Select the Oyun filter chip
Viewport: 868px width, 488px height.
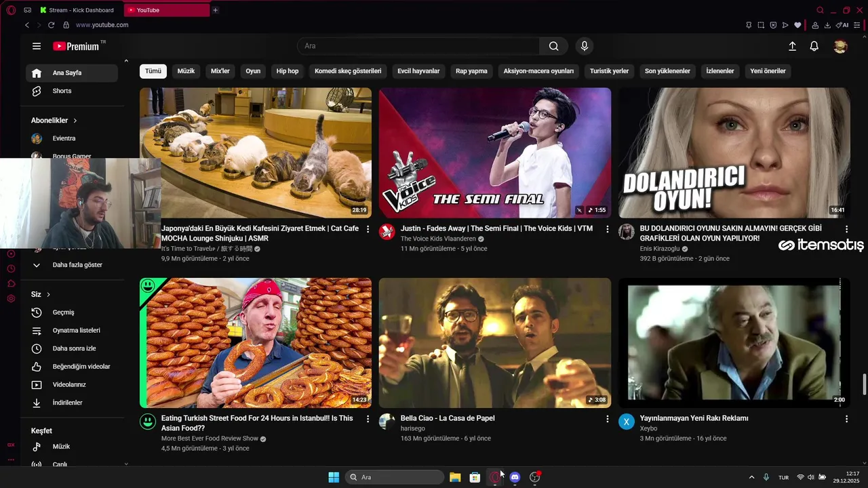click(253, 71)
